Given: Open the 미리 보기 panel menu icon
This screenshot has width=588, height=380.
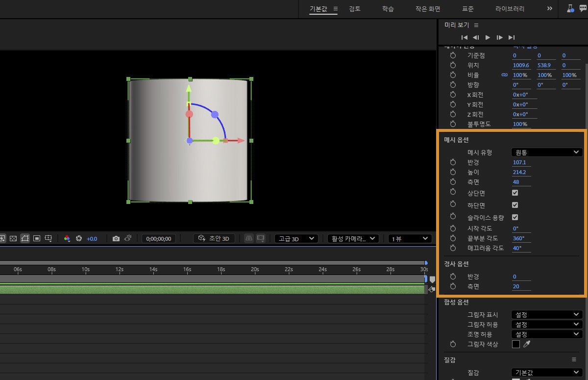Looking at the screenshot, I should (x=476, y=25).
